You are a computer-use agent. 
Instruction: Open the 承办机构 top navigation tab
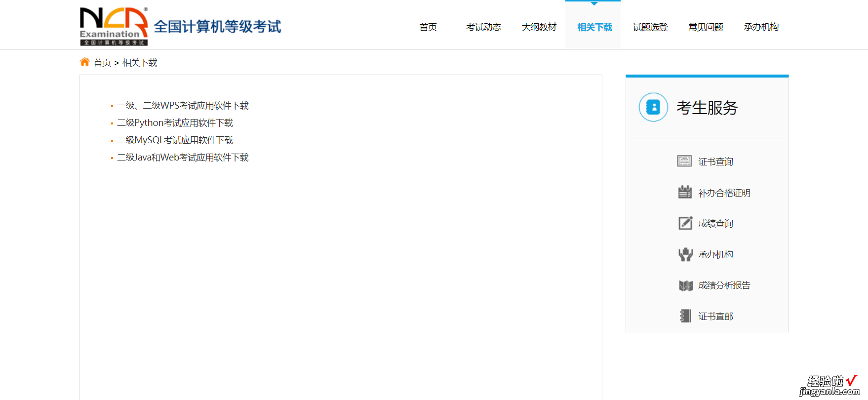(761, 27)
